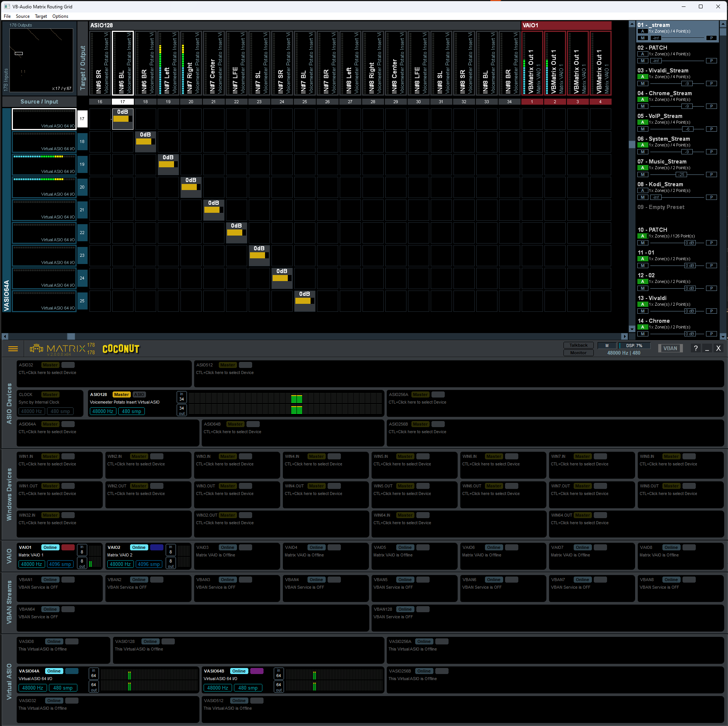
Task: Click the VBAN button
Action: (x=670, y=348)
